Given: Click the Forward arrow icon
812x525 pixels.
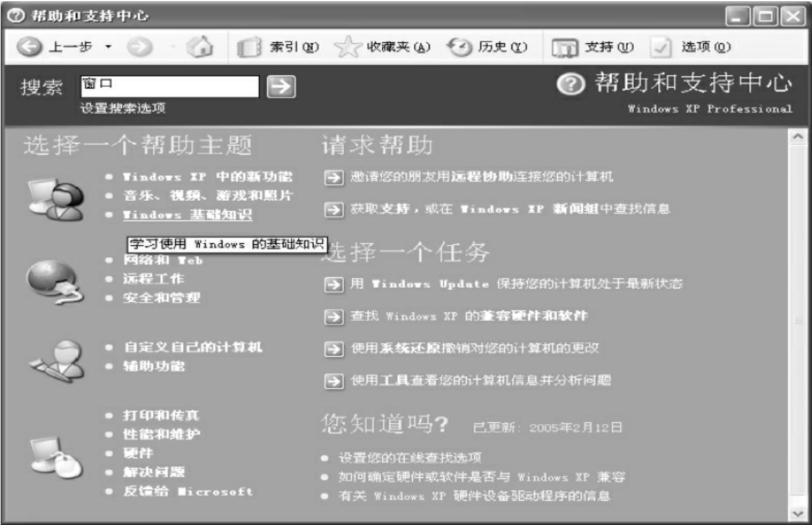Looking at the screenshot, I should pos(139,47).
